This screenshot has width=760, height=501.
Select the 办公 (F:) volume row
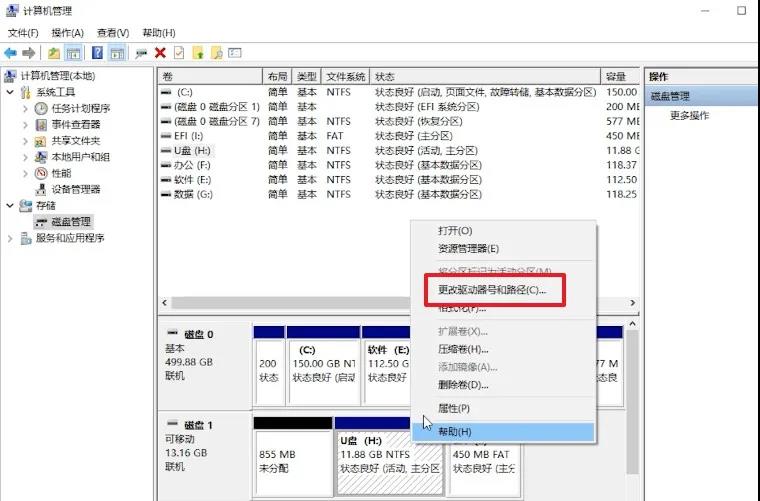pyautogui.click(x=399, y=165)
